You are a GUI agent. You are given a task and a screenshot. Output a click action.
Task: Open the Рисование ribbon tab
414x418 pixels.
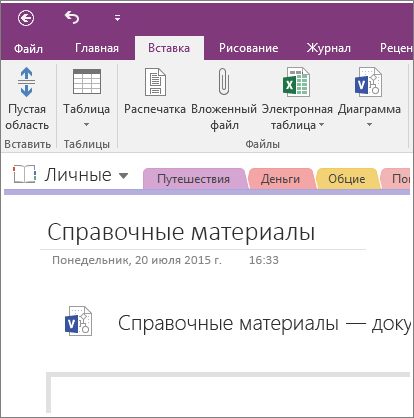tap(248, 48)
